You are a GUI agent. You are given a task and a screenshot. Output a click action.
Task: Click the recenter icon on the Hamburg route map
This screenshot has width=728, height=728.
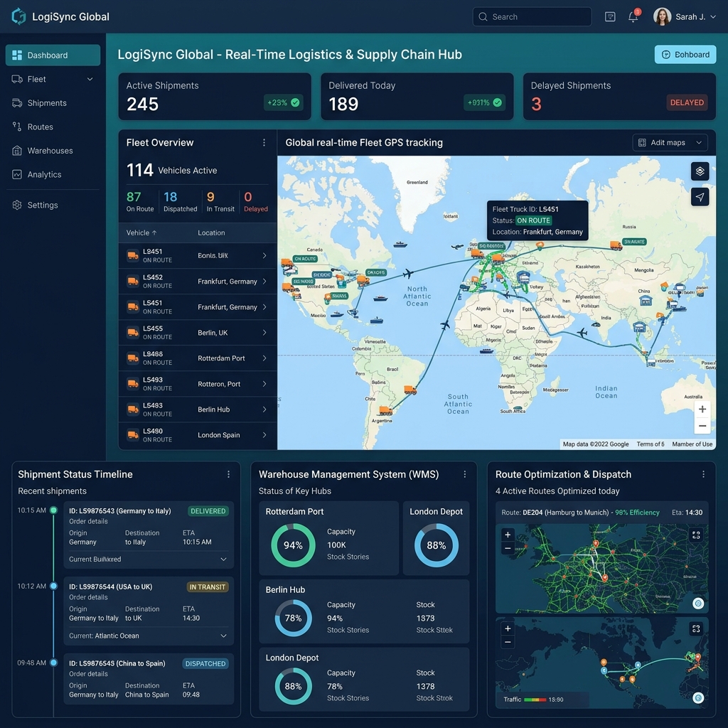[698, 603]
